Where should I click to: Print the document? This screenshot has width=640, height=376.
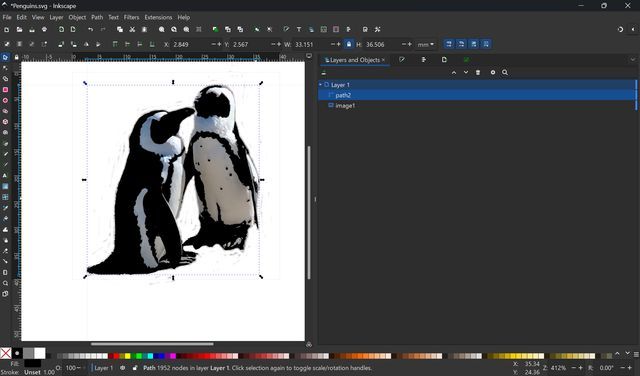point(44,29)
